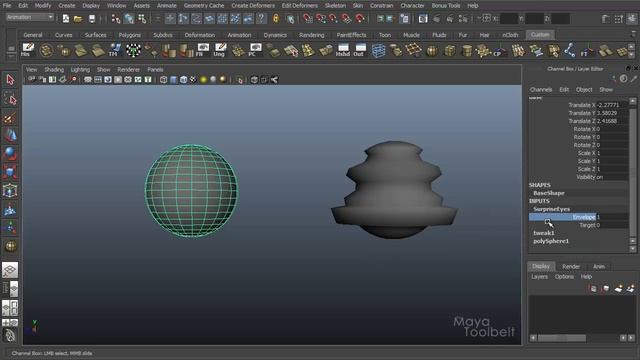Toggle show Attribute Editor sidebar icon

click(606, 19)
